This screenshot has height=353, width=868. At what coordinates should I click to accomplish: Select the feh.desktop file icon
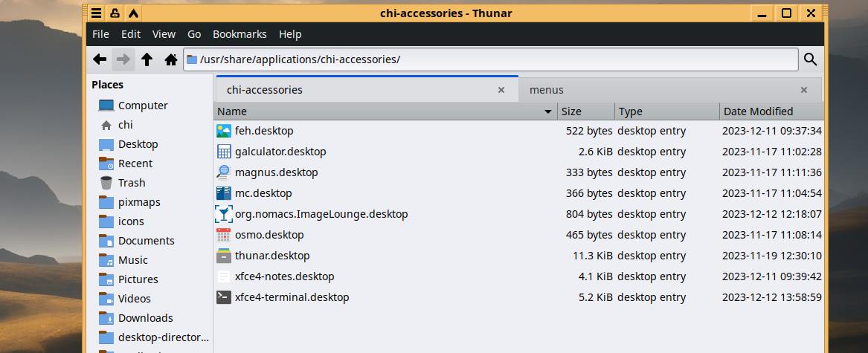[x=224, y=131]
